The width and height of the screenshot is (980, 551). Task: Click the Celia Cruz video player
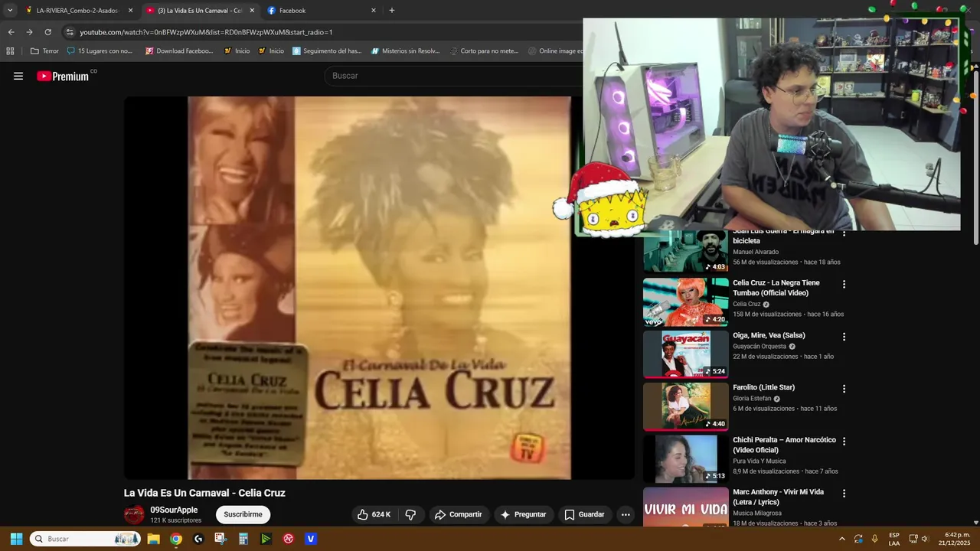click(x=379, y=288)
